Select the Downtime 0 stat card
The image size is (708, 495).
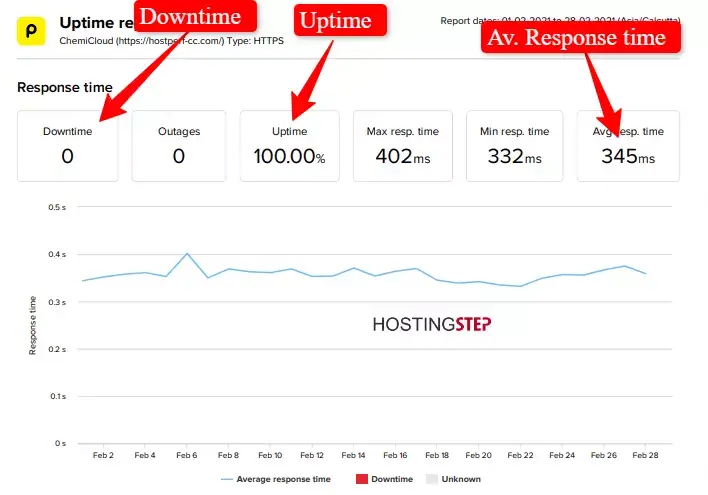click(x=68, y=146)
